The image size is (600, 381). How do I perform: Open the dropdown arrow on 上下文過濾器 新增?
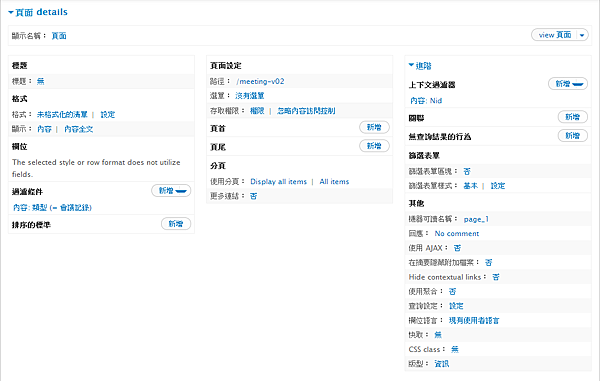click(x=578, y=84)
